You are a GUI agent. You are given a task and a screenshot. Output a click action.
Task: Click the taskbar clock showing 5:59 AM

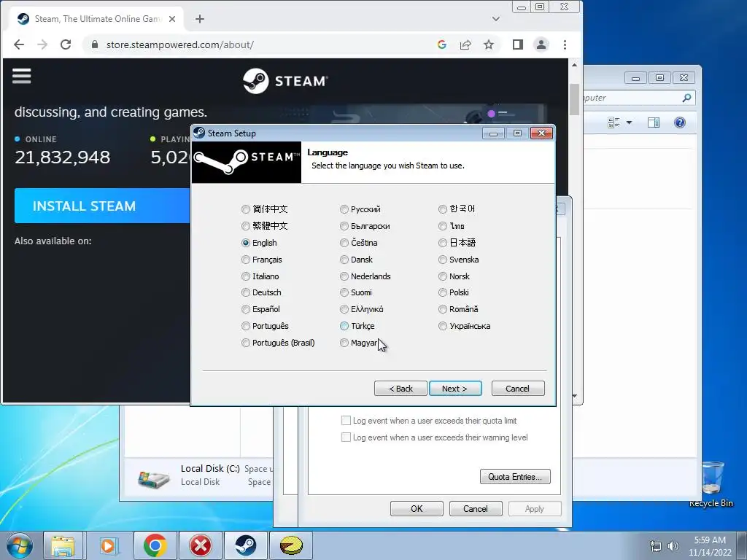tap(709, 546)
